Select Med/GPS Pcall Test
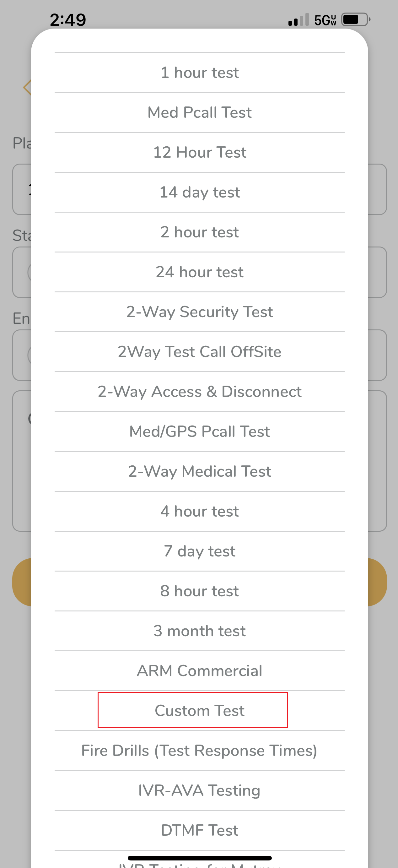Viewport: 398px width, 868px height. pyautogui.click(x=199, y=431)
